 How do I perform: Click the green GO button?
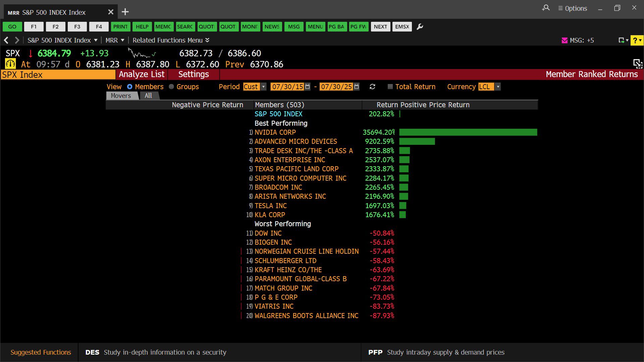point(12,27)
